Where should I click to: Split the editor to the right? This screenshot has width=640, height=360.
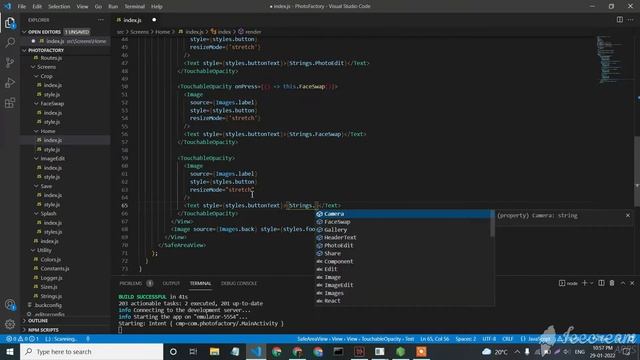click(620, 19)
